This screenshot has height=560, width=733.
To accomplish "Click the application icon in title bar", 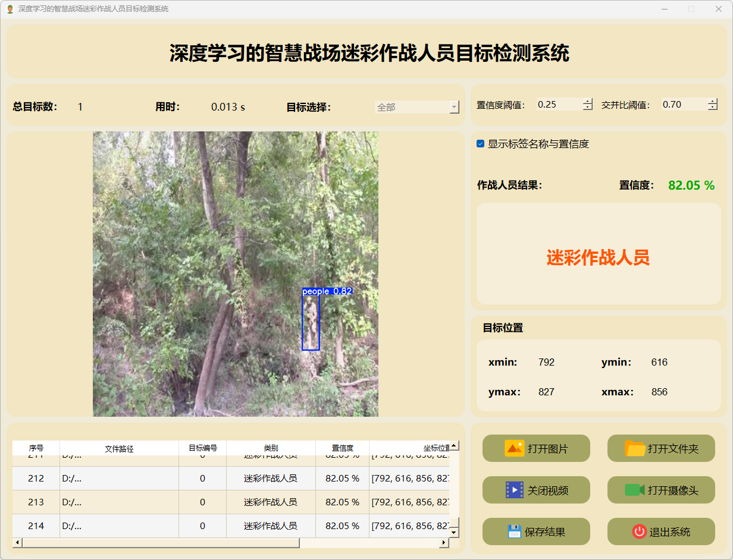I will pyautogui.click(x=10, y=9).
